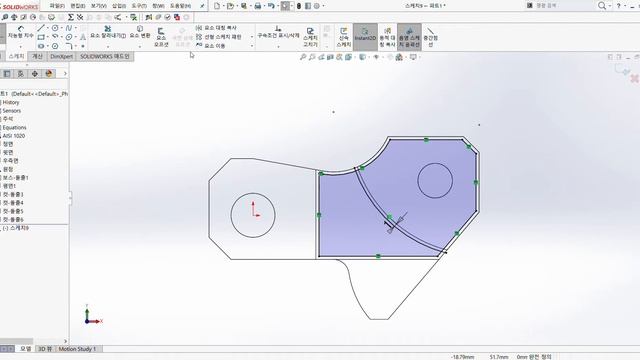640x360 pixels.
Task: Select the History tree item
Action: 11,102
